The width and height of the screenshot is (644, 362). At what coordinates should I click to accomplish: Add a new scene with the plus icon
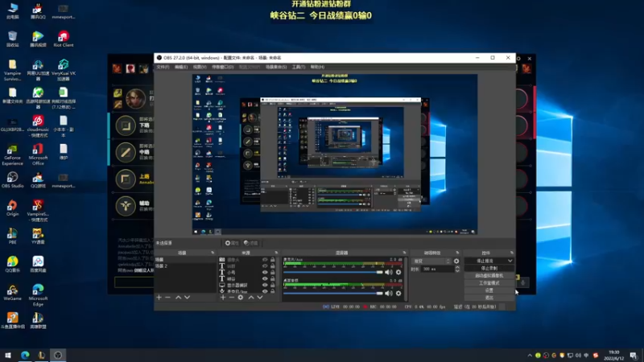159,297
